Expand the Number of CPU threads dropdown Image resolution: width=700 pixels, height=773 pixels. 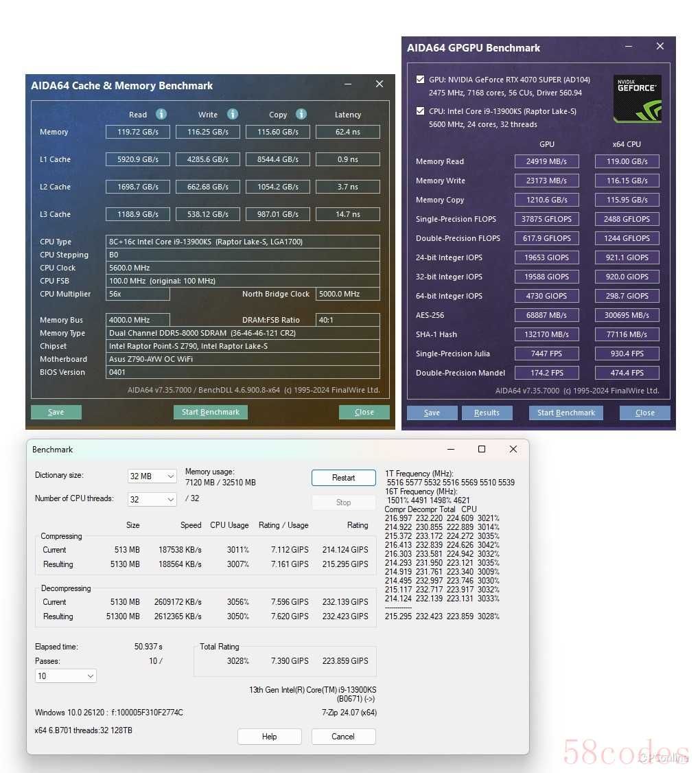click(152, 499)
